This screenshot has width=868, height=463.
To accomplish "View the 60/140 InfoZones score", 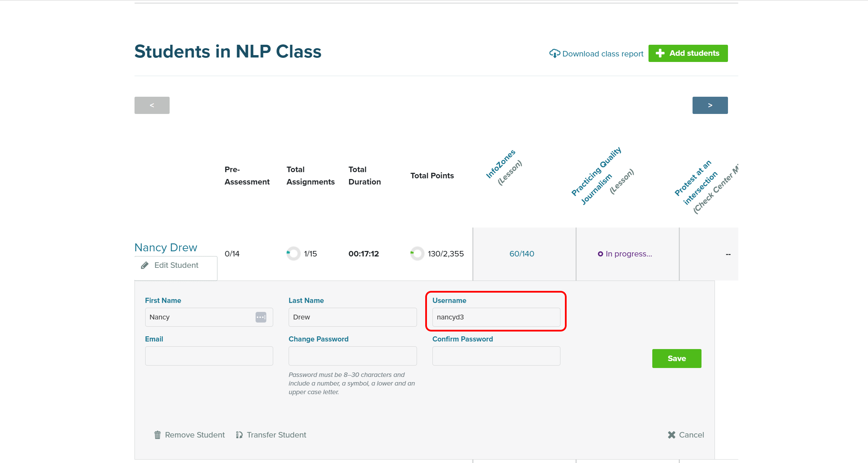I will (522, 254).
